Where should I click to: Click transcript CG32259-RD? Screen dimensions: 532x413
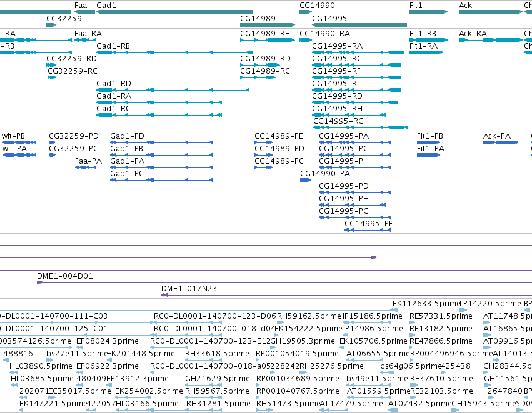pyautogui.click(x=51, y=65)
